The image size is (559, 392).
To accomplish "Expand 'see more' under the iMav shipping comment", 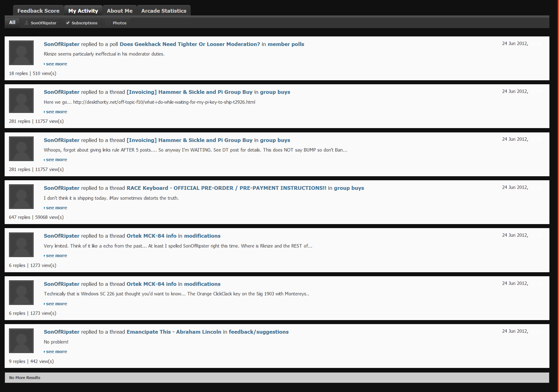I will coord(56,208).
